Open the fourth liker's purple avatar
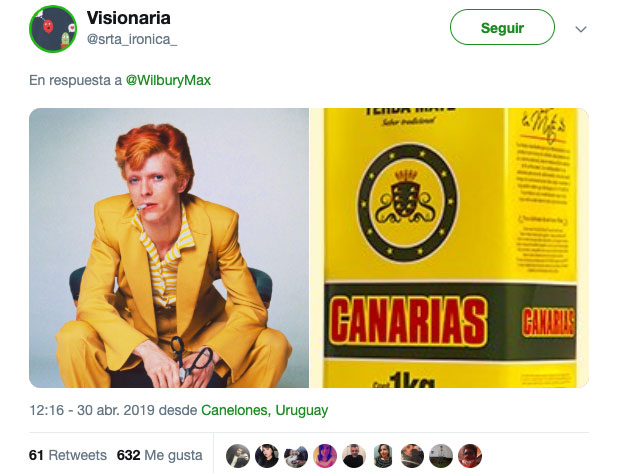Screen dimensions: 617x473 (325, 456)
